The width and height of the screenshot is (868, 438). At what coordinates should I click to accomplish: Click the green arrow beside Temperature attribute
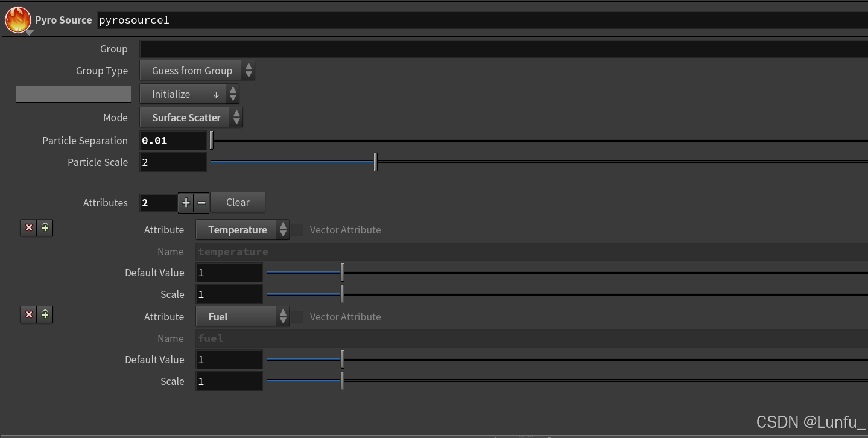click(44, 227)
